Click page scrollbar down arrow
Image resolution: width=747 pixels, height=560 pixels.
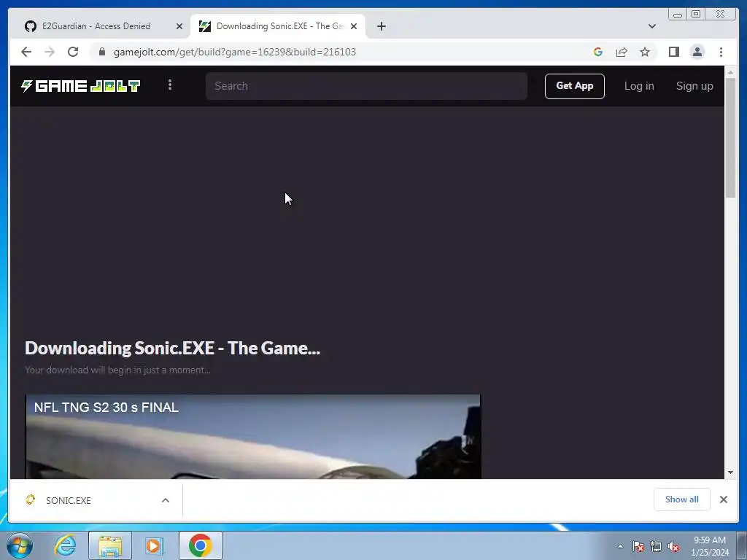tap(730, 472)
